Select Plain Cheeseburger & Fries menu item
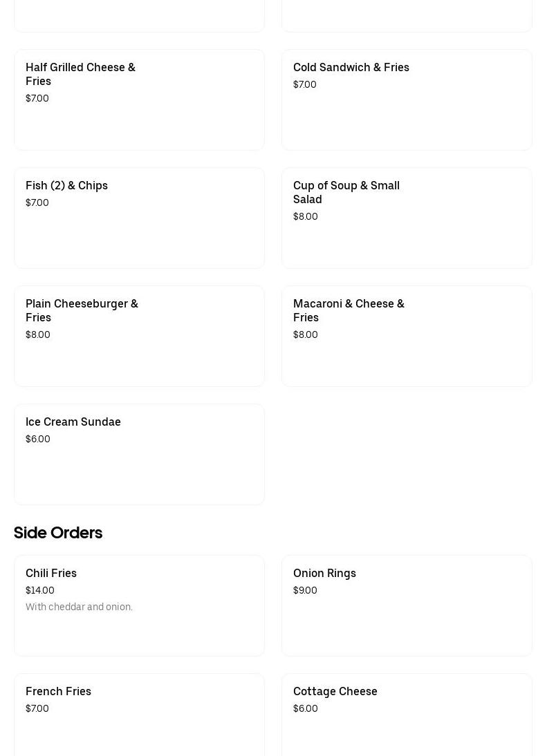556x756 pixels. click(x=139, y=336)
